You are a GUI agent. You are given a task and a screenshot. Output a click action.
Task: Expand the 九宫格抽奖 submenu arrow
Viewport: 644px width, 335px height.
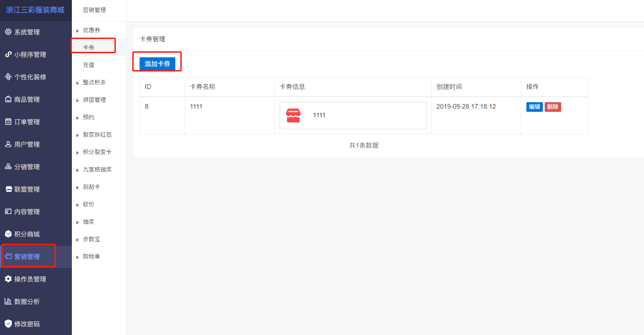(x=77, y=170)
